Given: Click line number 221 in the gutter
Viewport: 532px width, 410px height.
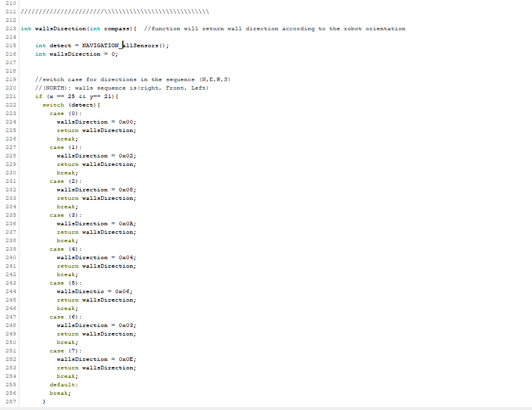Looking at the screenshot, I should [11, 97].
